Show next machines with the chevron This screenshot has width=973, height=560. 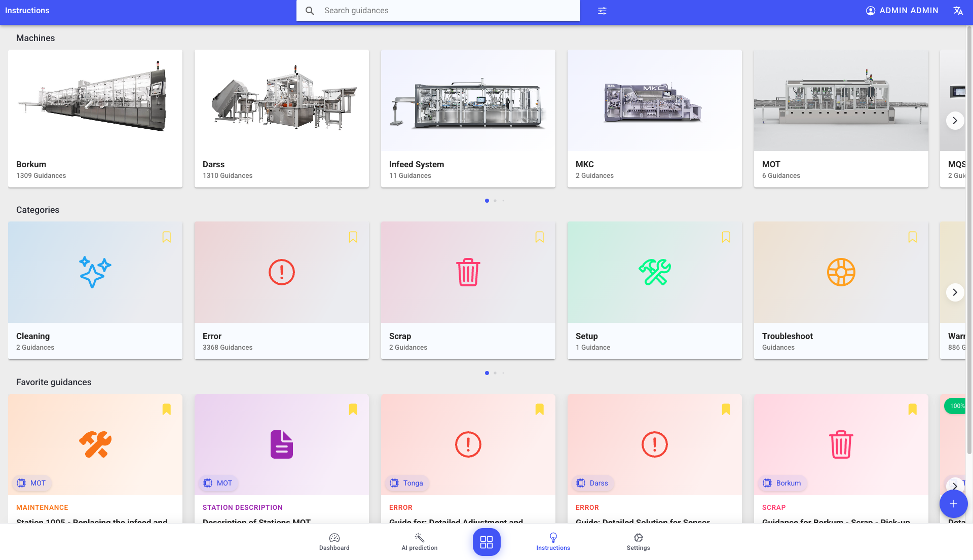tap(955, 121)
